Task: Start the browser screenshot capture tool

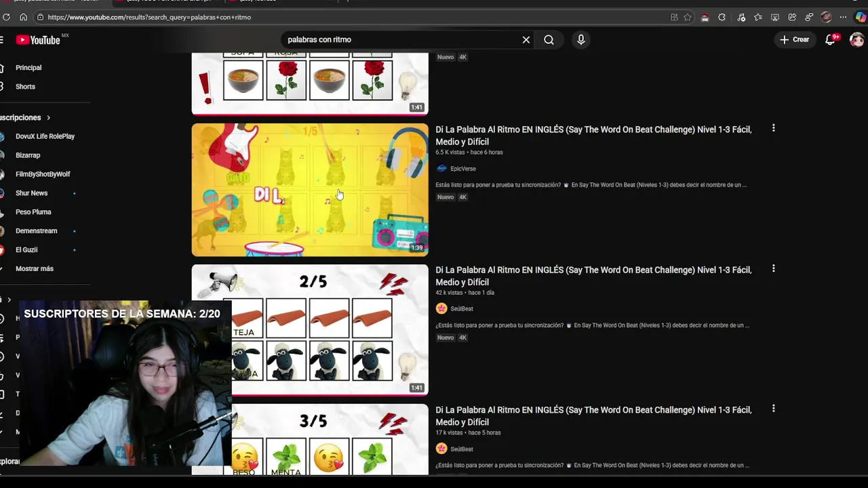Action: pyautogui.click(x=775, y=17)
